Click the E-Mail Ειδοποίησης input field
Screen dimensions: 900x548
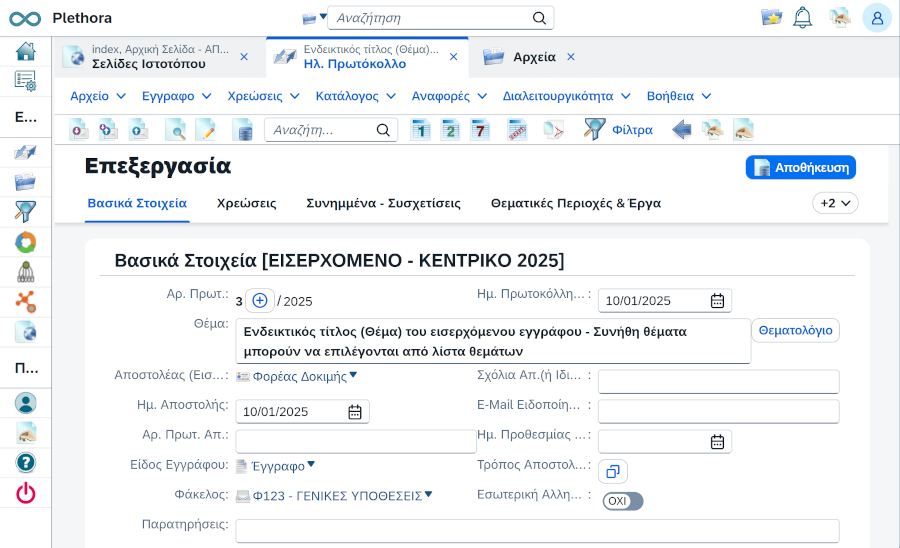719,412
